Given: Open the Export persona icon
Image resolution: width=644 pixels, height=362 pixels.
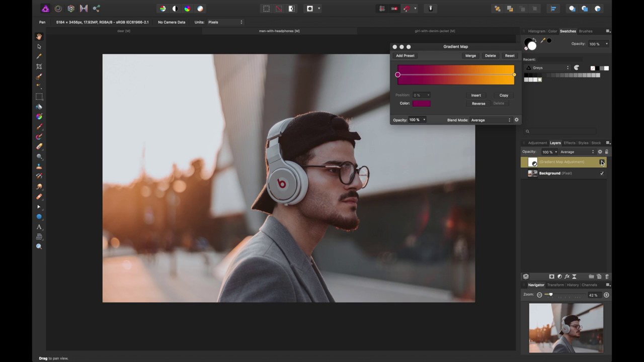Looking at the screenshot, I should (96, 9).
